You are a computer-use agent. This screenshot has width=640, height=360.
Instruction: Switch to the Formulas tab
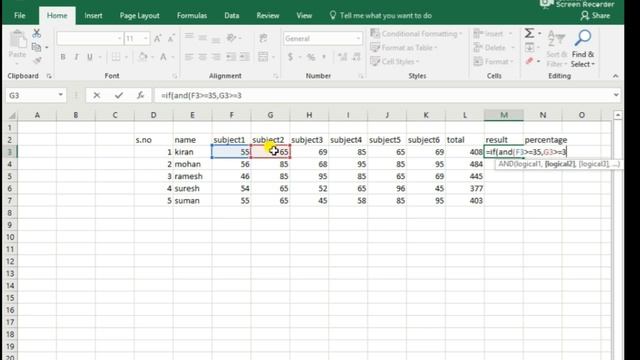(x=192, y=16)
